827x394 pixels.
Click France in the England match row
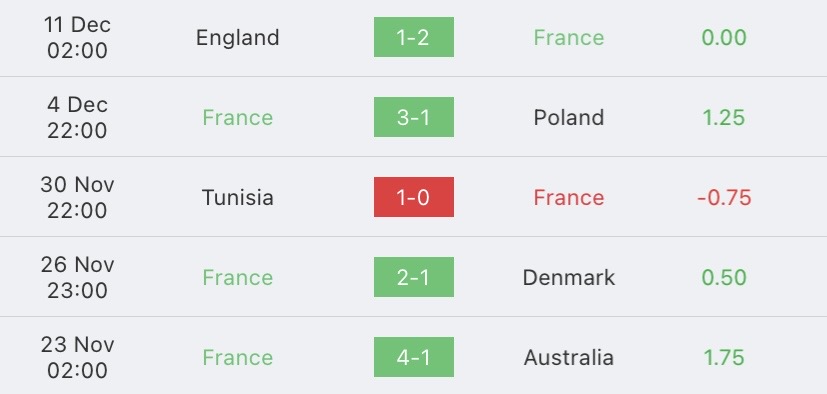[569, 37]
